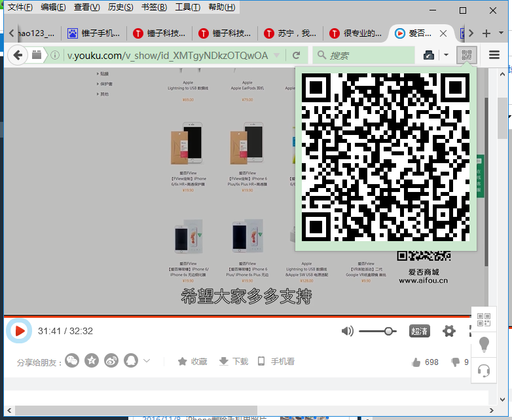Screen dimensions: 512x420
Task: Reload the current page
Action: tap(296, 55)
